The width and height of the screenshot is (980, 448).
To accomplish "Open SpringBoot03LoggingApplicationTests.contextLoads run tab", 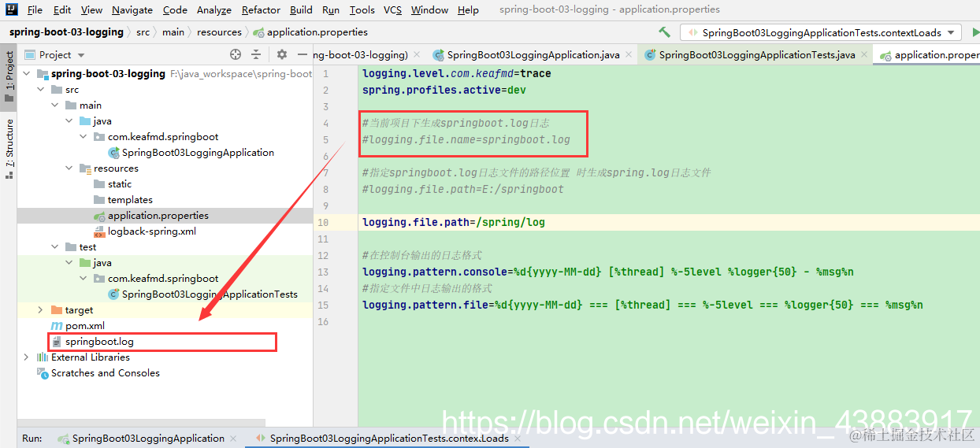I will (x=388, y=439).
